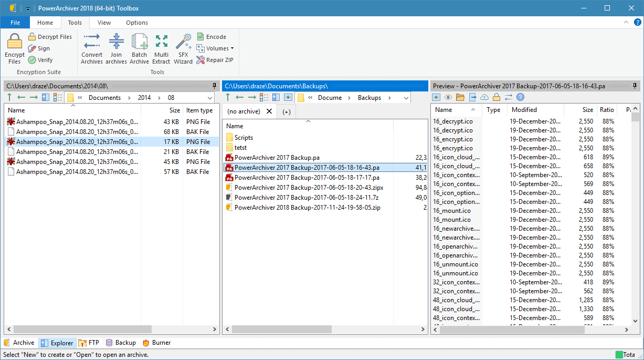Toggle folder tree view in 2014\08 pane
The height and width of the screenshot is (360, 644).
coord(46,97)
